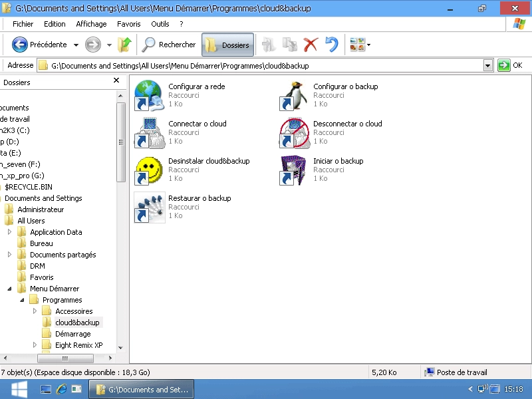Close the Dossiers side pane
Viewport: 532px width, 399px height.
[116, 80]
